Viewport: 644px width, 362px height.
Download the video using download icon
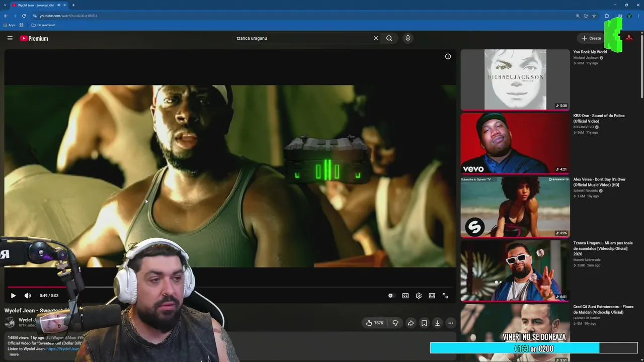pyautogui.click(x=437, y=323)
